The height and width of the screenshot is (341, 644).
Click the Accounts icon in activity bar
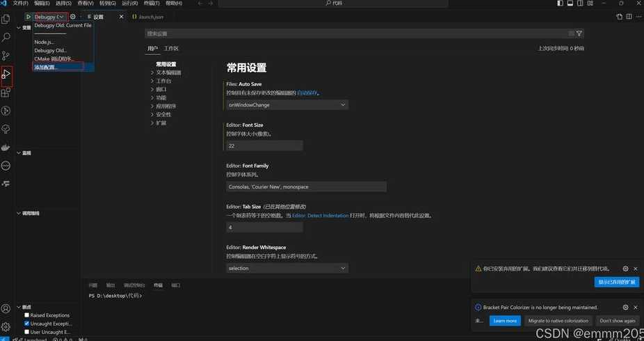point(6,308)
